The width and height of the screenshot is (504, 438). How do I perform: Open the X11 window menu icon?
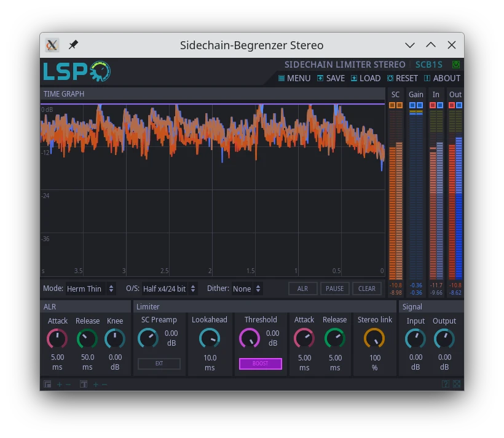pos(52,45)
